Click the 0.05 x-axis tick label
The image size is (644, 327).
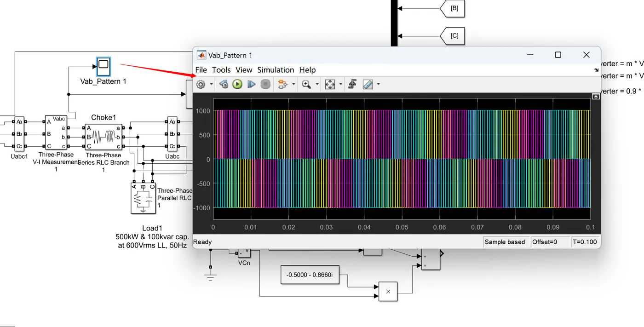[402, 227]
